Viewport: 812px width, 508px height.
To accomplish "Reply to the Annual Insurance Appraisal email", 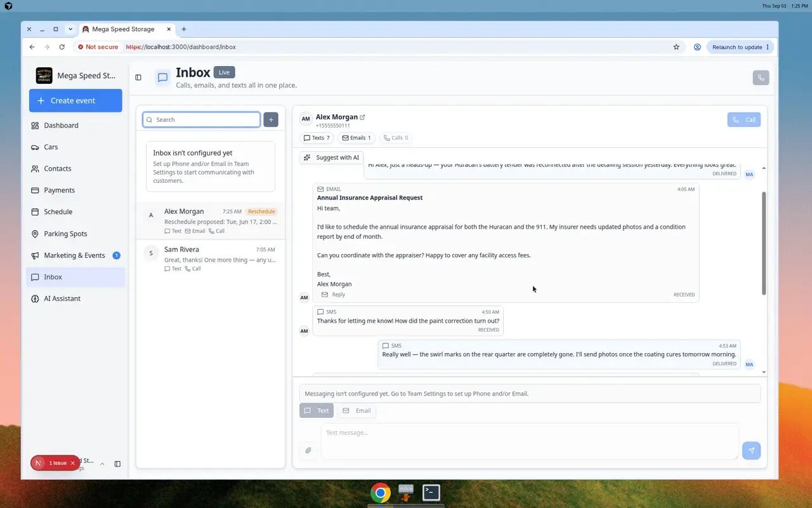I will [334, 295].
